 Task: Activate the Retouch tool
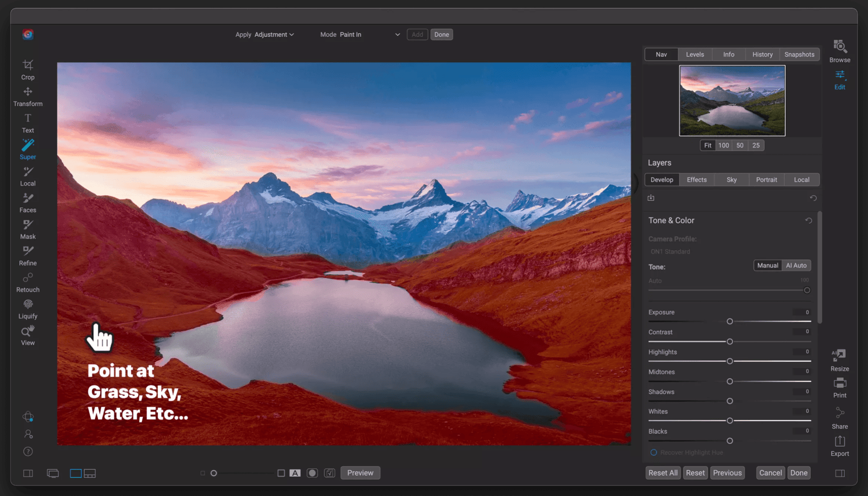click(x=28, y=282)
